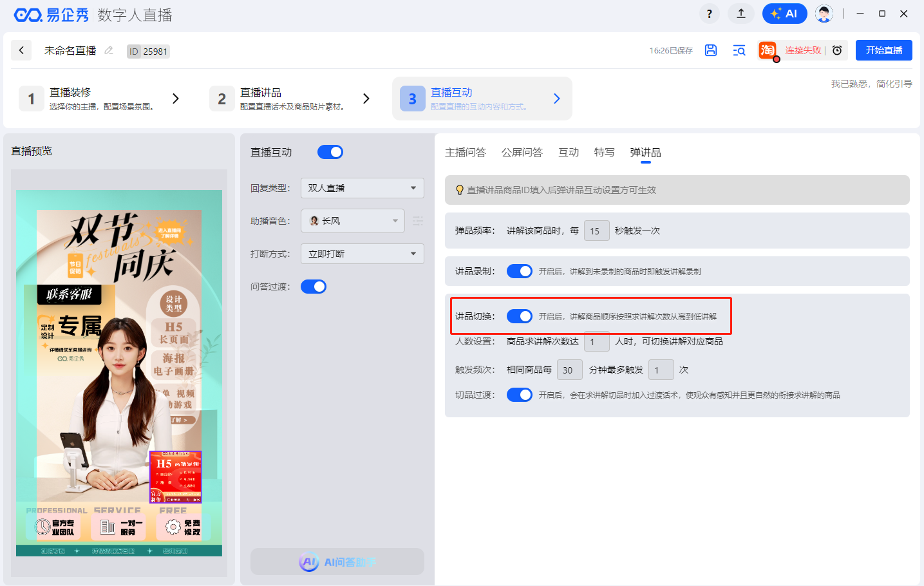Click the upload icon in title bar
The height and width of the screenshot is (586, 924).
tap(741, 14)
